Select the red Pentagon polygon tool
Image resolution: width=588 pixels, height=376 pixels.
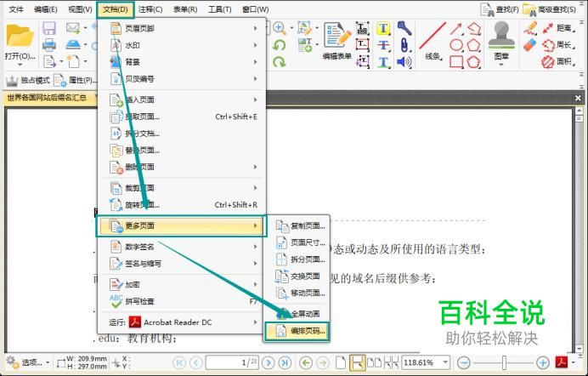click(474, 45)
